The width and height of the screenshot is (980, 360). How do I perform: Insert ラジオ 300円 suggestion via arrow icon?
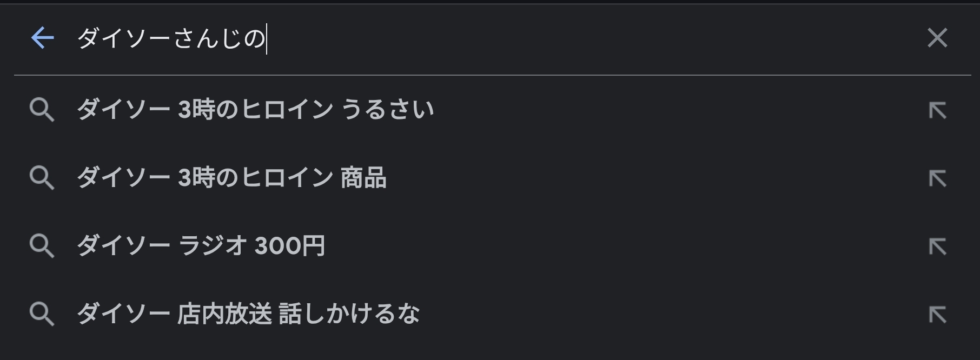[937, 246]
